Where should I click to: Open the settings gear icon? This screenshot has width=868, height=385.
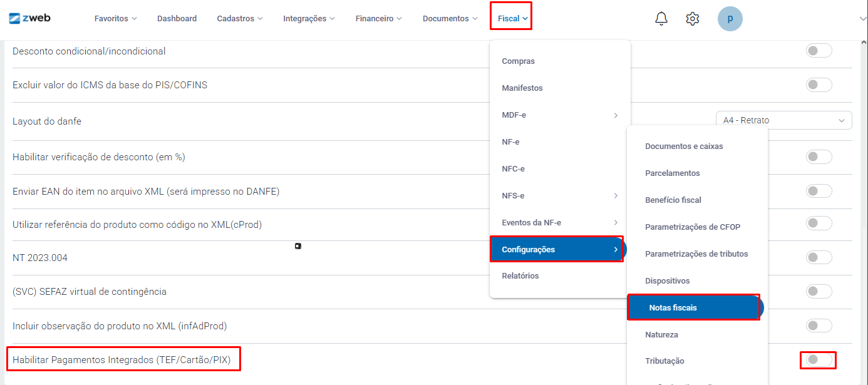692,19
